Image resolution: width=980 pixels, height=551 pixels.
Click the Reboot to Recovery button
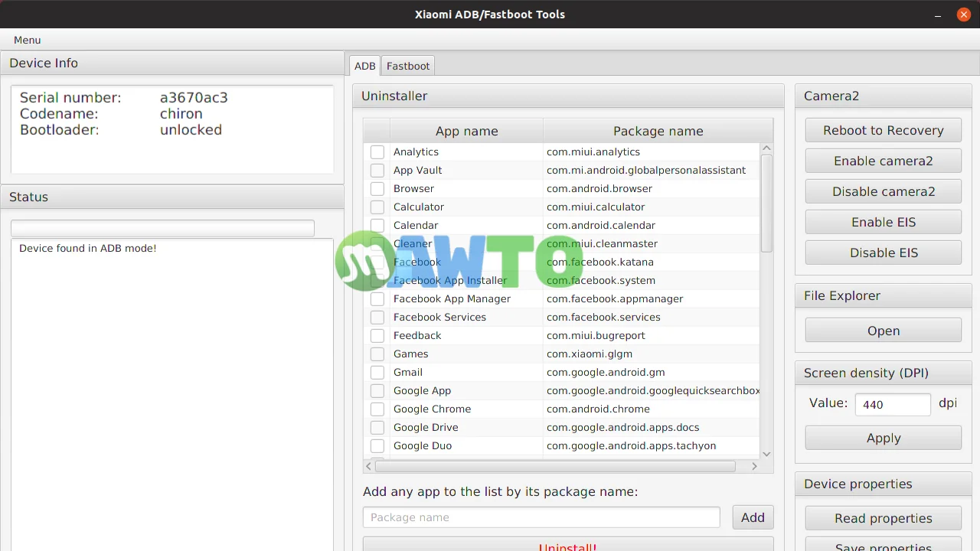tap(884, 130)
